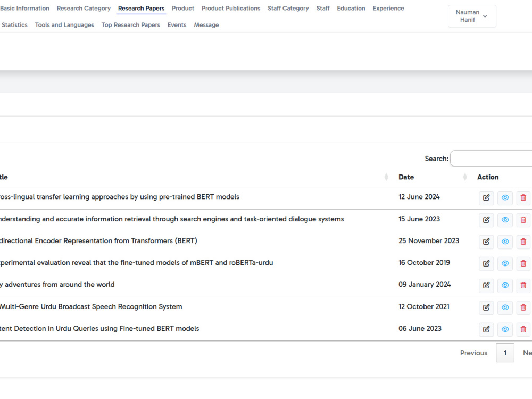Screen dimensions: 532x399
Task: Sort table by Date column arrows
Action: 465,177
